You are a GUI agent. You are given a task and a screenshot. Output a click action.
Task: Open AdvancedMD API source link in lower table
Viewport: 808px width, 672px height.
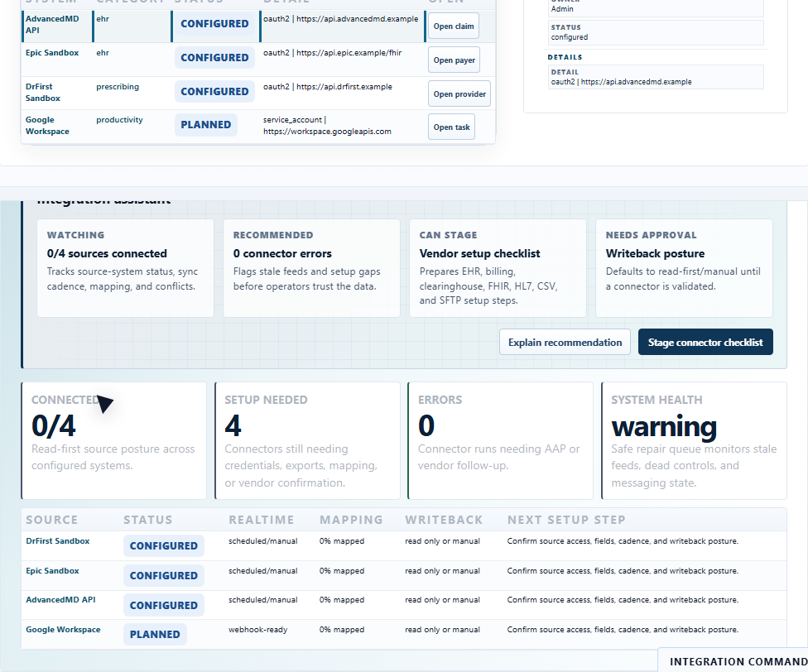[60, 600]
